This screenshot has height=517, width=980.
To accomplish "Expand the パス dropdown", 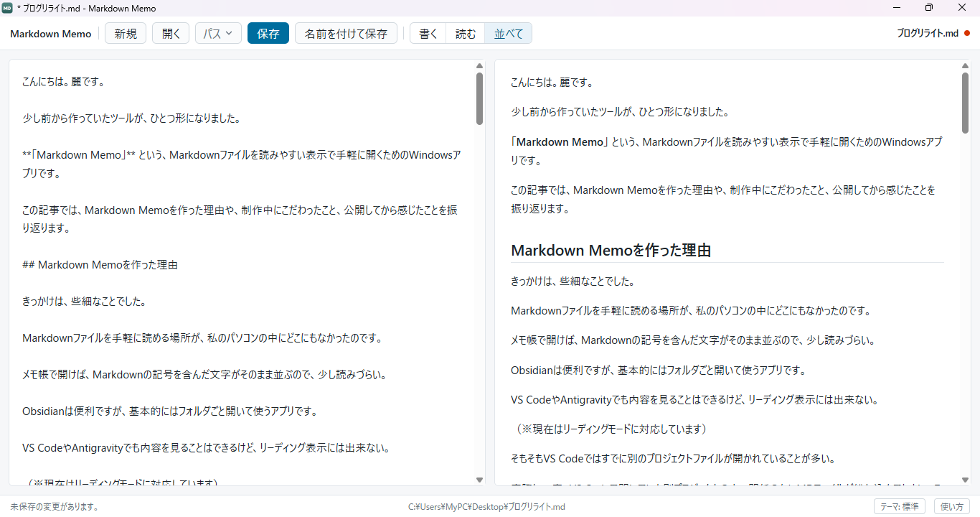I will point(218,33).
